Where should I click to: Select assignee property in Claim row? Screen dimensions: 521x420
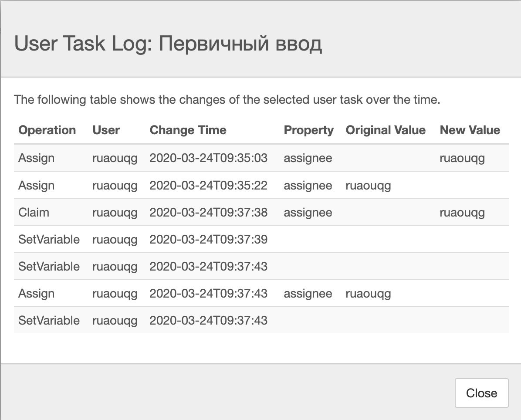308,213
